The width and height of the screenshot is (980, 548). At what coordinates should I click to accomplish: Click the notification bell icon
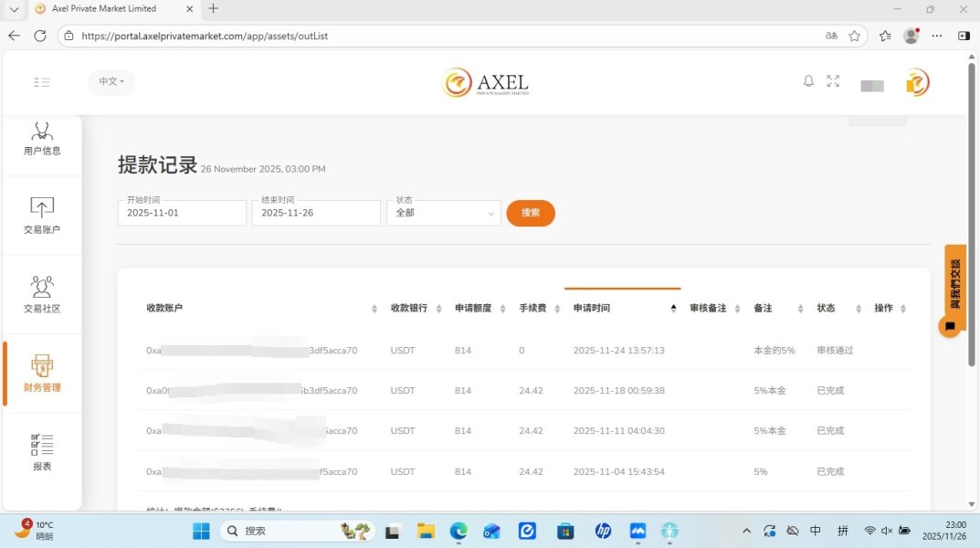808,81
